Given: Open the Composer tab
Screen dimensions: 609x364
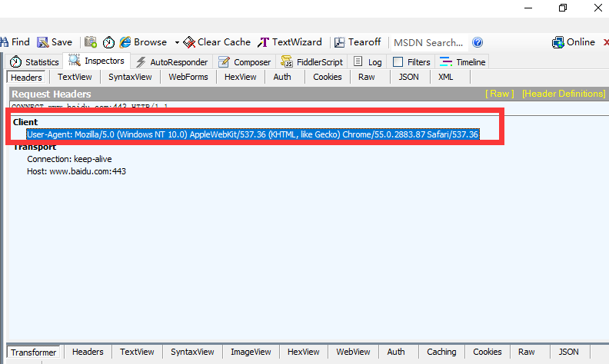Looking at the screenshot, I should (245, 62).
